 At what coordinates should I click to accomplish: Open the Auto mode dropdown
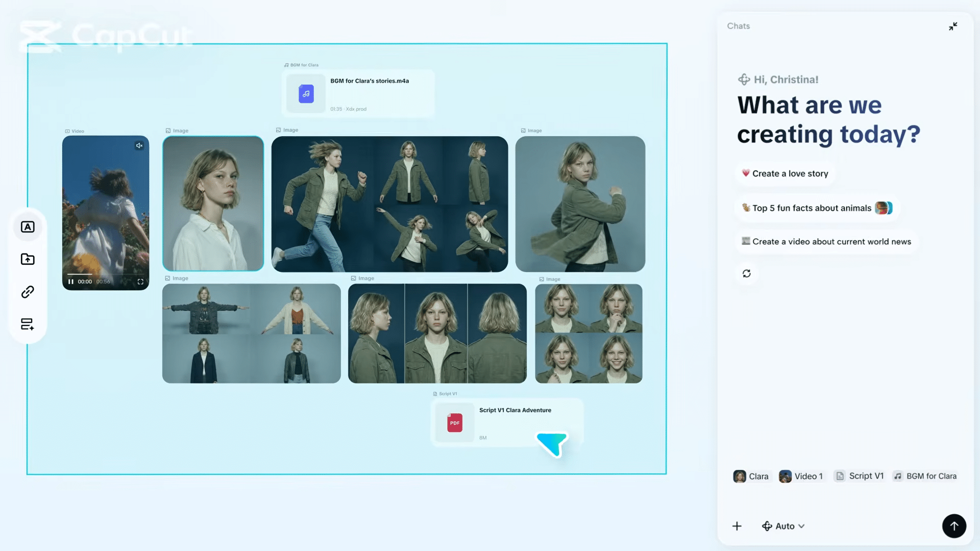(783, 526)
